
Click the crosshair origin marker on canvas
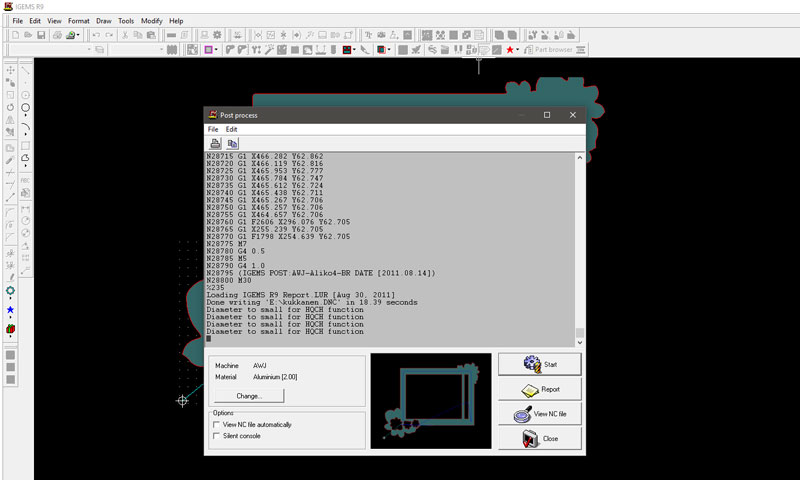tap(182, 401)
